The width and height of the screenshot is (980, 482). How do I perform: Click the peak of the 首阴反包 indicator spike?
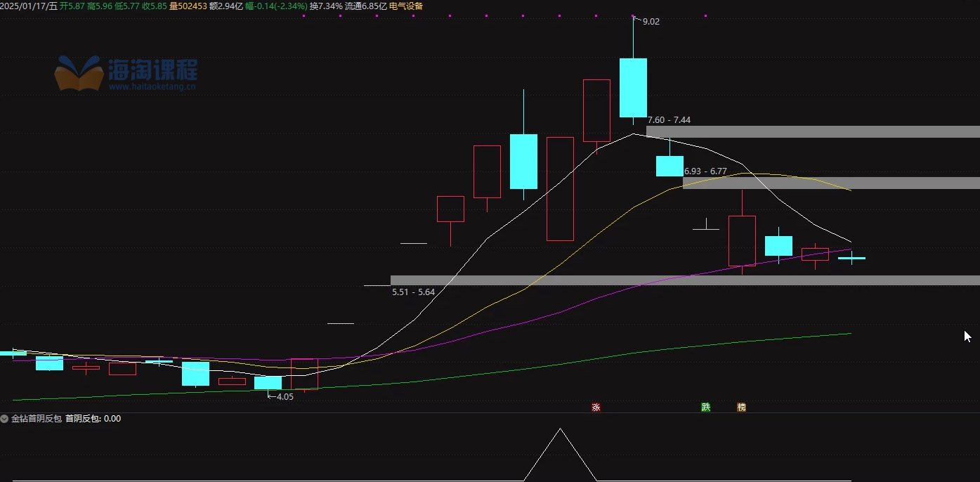point(560,429)
